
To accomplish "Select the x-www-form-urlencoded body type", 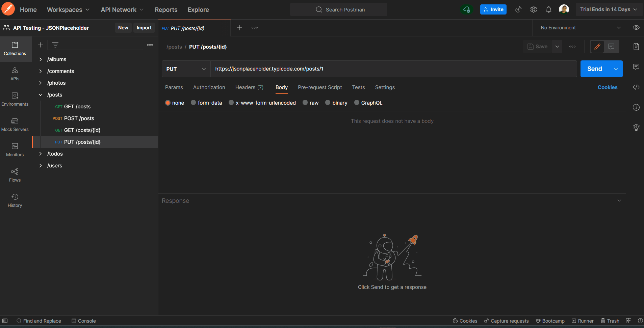I will [231, 103].
